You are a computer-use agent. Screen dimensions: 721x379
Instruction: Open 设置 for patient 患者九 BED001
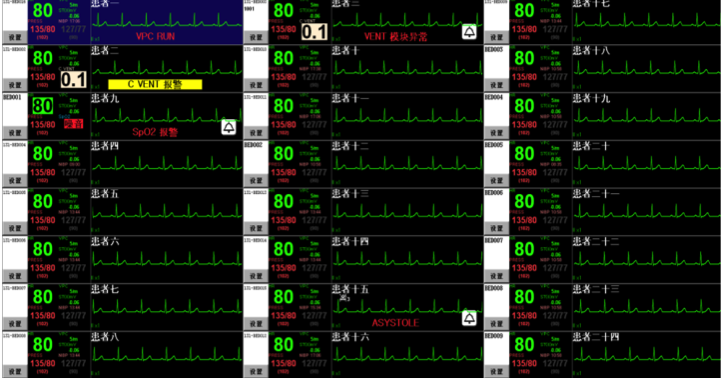pos(15,133)
